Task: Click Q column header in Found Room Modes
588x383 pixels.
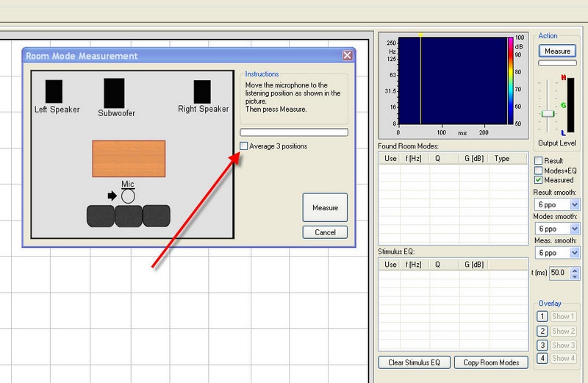Action: (x=444, y=158)
